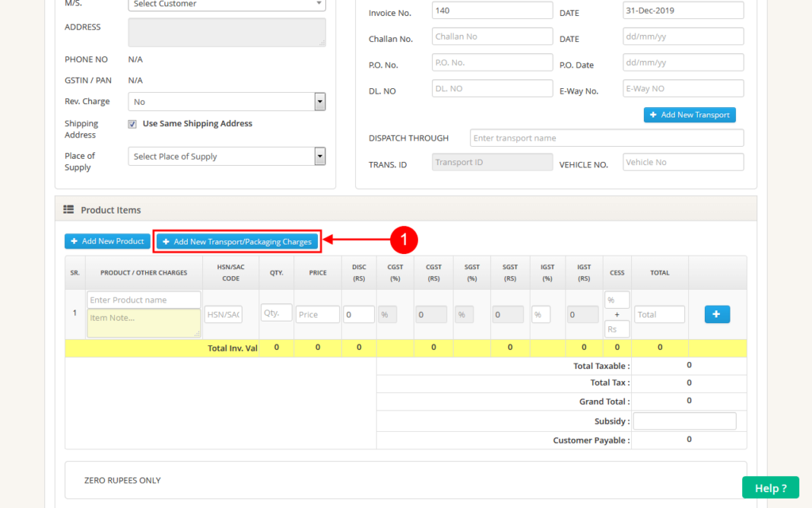812x508 pixels.
Task: Click the E-Way No input field
Action: click(682, 88)
